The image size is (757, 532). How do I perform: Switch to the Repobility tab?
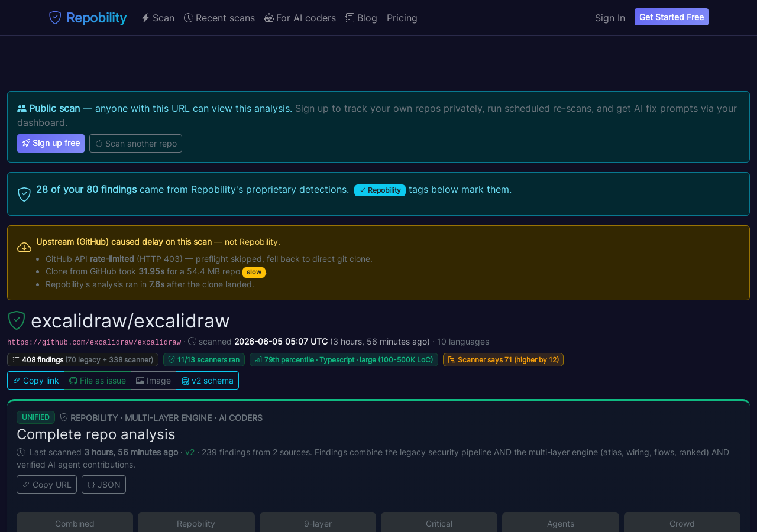196,524
